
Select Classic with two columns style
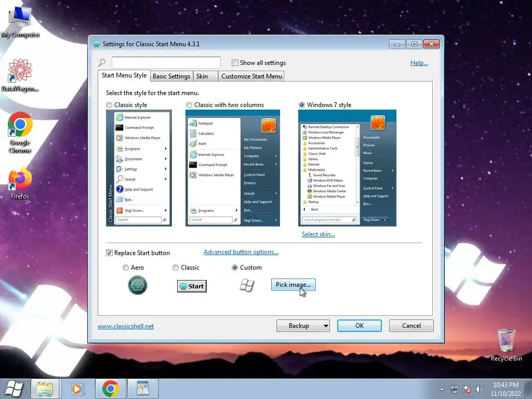click(x=189, y=105)
